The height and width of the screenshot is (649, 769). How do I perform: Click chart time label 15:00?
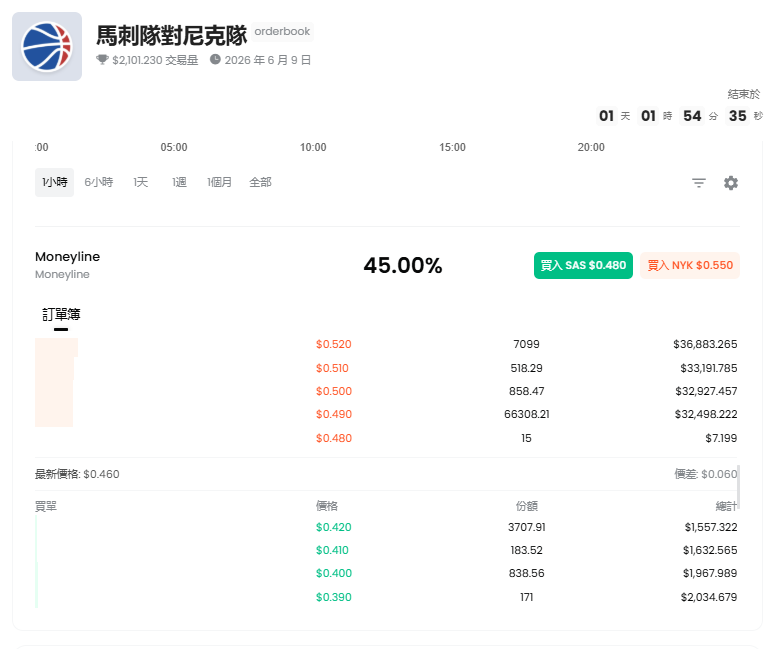pyautogui.click(x=452, y=147)
